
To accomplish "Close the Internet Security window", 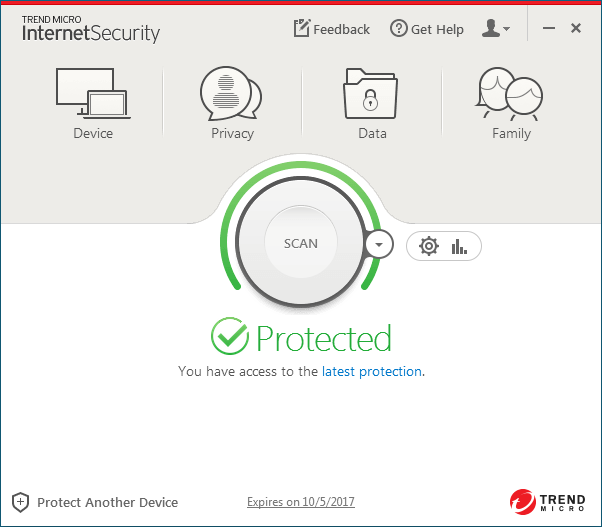I will [x=576, y=29].
